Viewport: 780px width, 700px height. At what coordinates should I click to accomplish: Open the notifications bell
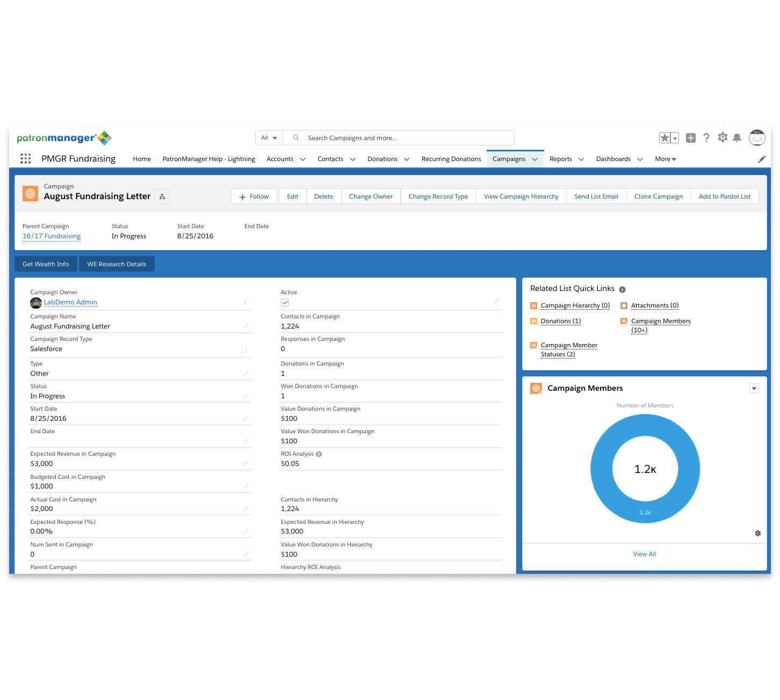(x=737, y=138)
